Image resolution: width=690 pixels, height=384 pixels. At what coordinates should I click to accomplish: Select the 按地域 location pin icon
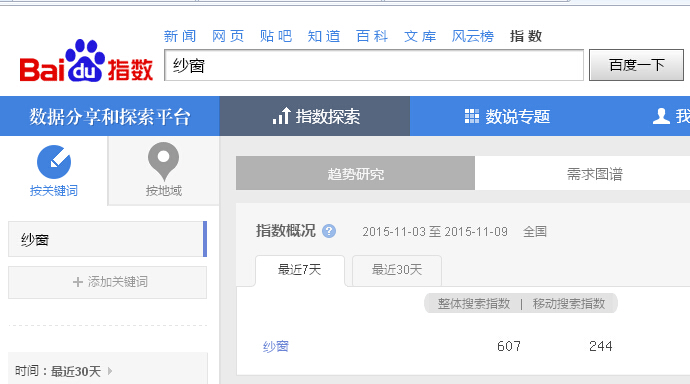[163, 161]
